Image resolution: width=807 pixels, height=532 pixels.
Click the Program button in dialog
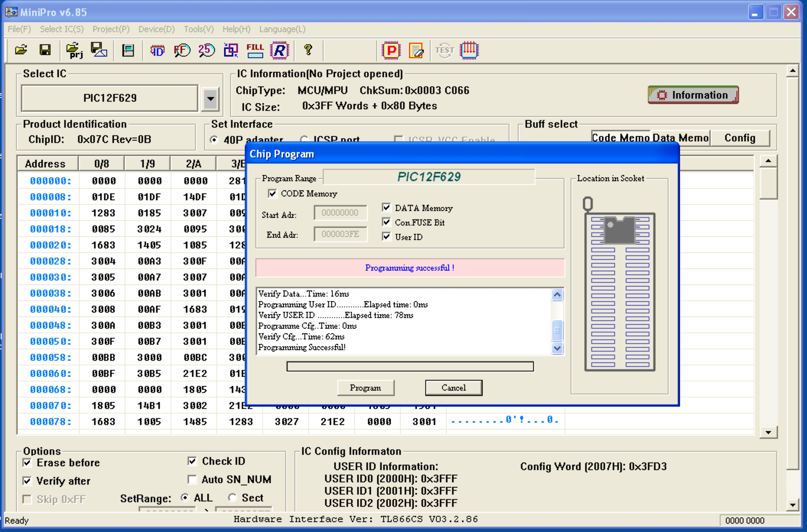[366, 388]
